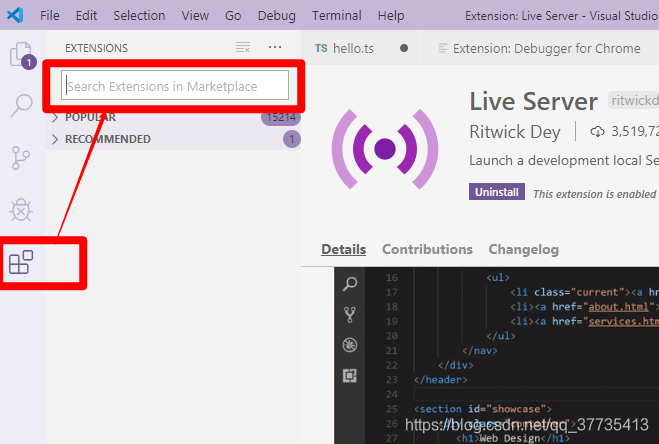Open the Edit menu
659x444 pixels.
point(86,16)
